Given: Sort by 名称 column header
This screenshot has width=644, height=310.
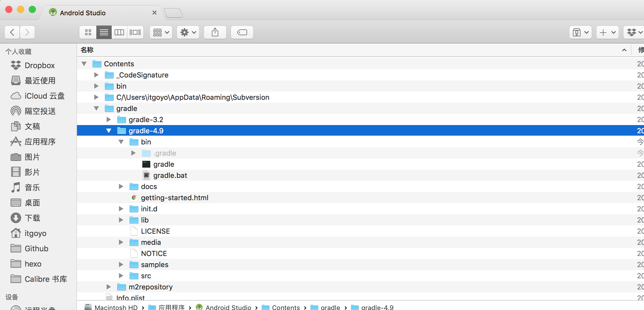Looking at the screenshot, I should (354, 50).
